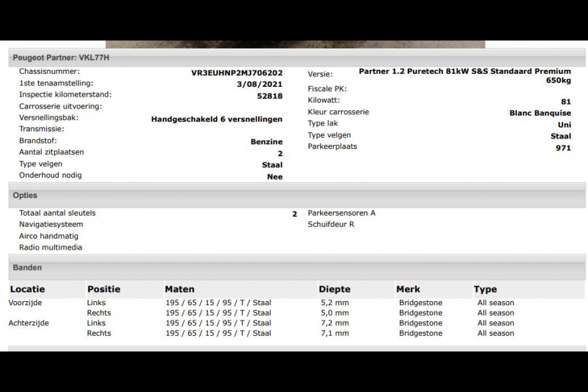588x392 pixels.
Task: Click tyre size in the 5,0 mm row
Action: pyautogui.click(x=218, y=313)
